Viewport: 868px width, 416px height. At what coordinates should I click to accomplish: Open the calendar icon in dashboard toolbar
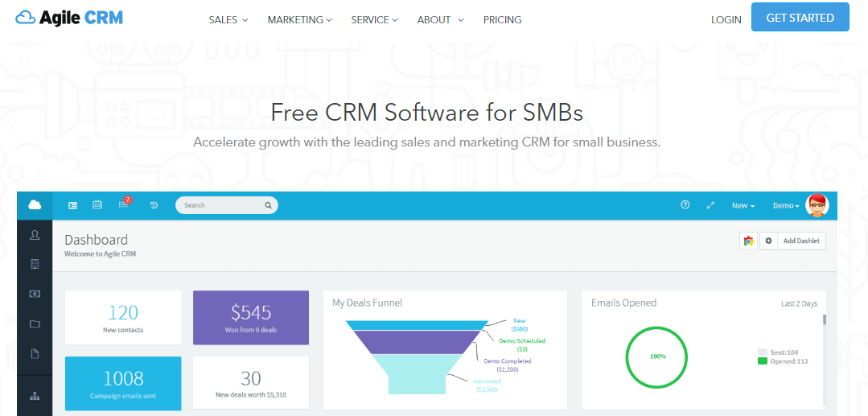[97, 205]
